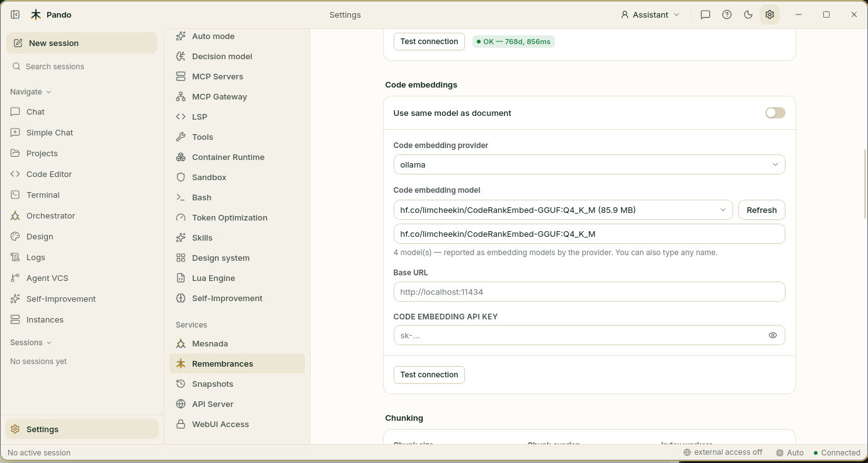Click the Base URL input field

click(589, 292)
